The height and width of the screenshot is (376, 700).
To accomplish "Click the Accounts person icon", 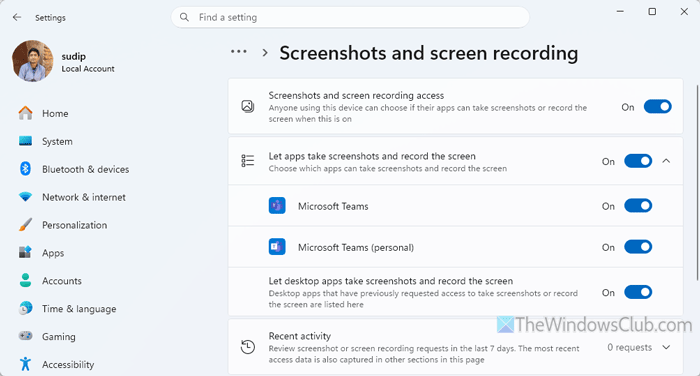I will point(25,280).
